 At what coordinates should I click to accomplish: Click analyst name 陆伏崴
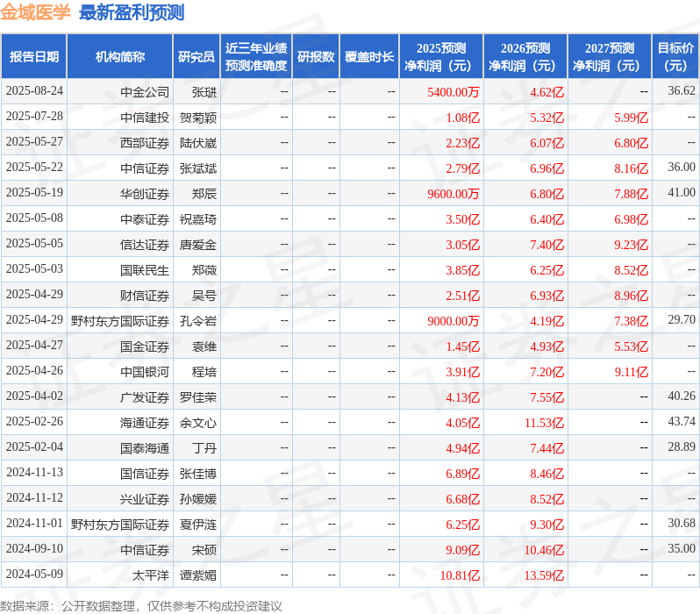[x=197, y=143]
